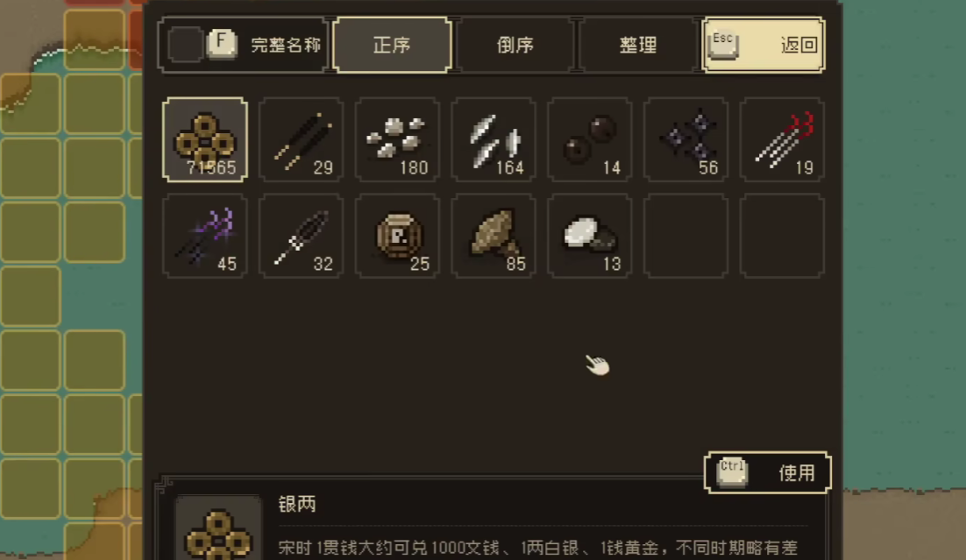Pick the silver pebbles item with 180
The image size is (966, 560).
[x=397, y=140]
